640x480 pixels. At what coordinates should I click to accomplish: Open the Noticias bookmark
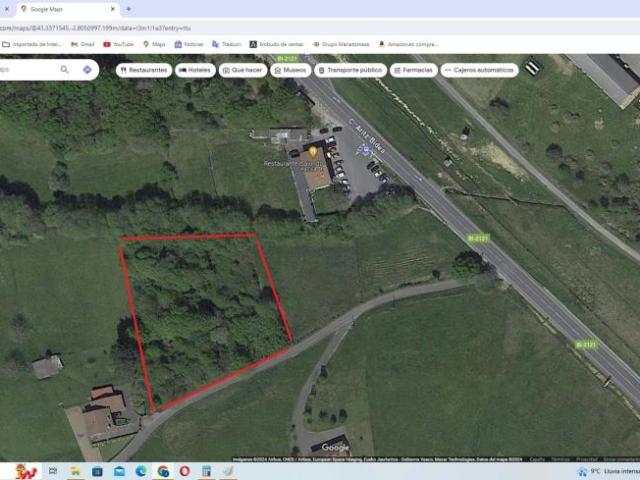pos(189,44)
